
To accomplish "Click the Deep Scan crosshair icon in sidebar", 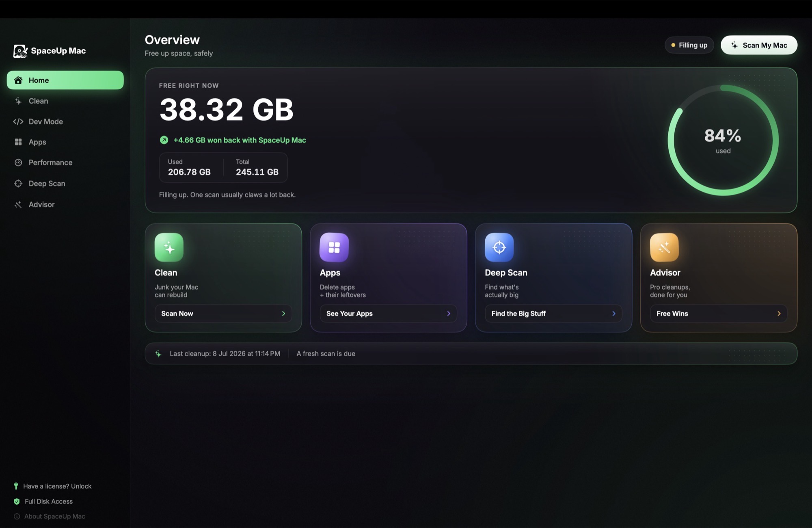I will 18,184.
